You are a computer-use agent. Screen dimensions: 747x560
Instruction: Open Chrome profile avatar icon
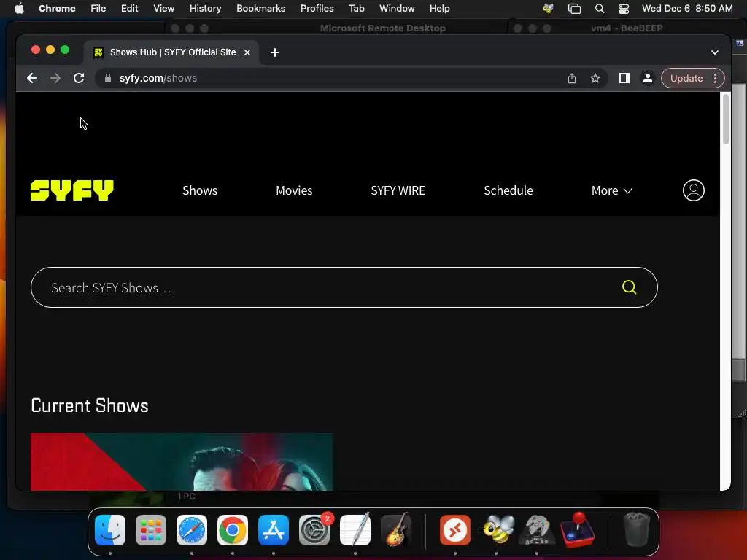point(648,78)
